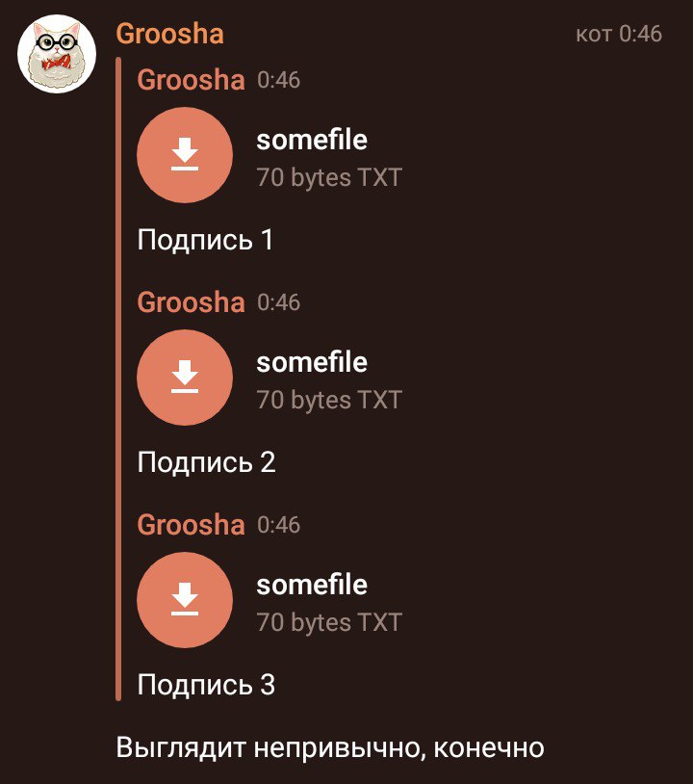Download first somefile attachment above Подпись 1

tap(185, 155)
